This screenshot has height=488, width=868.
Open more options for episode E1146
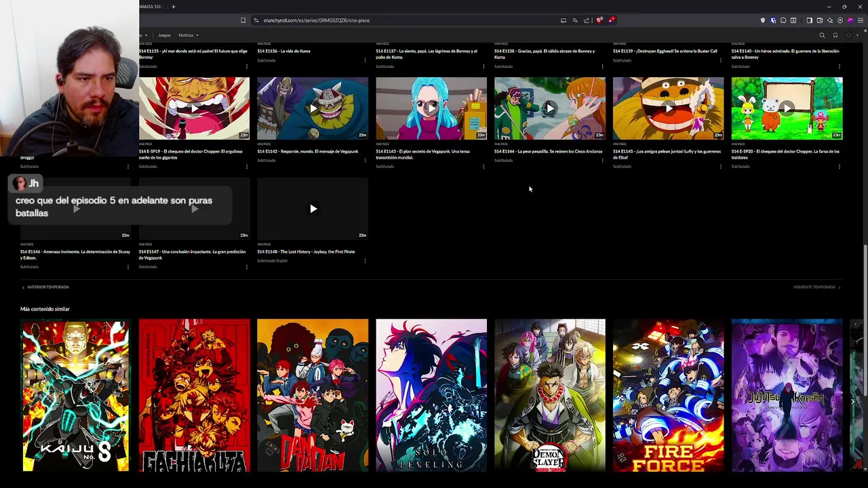pyautogui.click(x=128, y=267)
